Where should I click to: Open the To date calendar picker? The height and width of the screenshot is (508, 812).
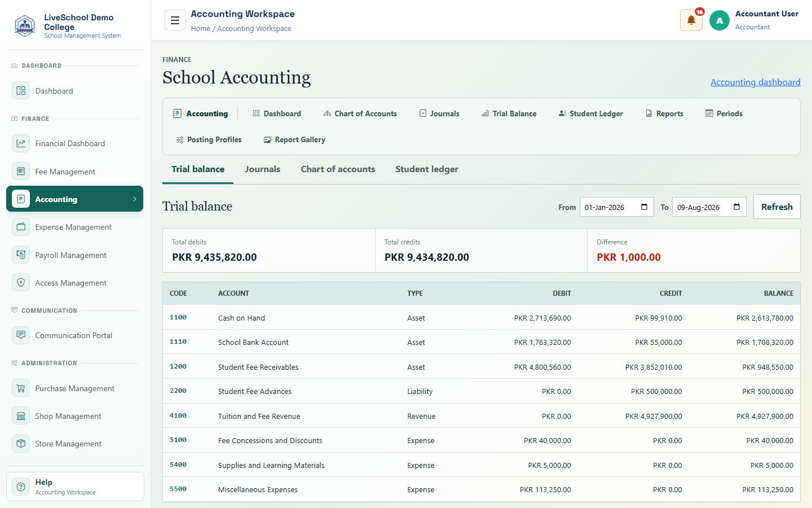[x=736, y=207]
